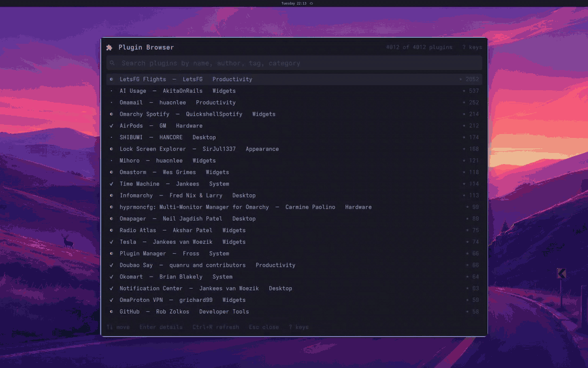This screenshot has height=368, width=588.
Task: Select the Plugin Manager row
Action: coord(295,254)
